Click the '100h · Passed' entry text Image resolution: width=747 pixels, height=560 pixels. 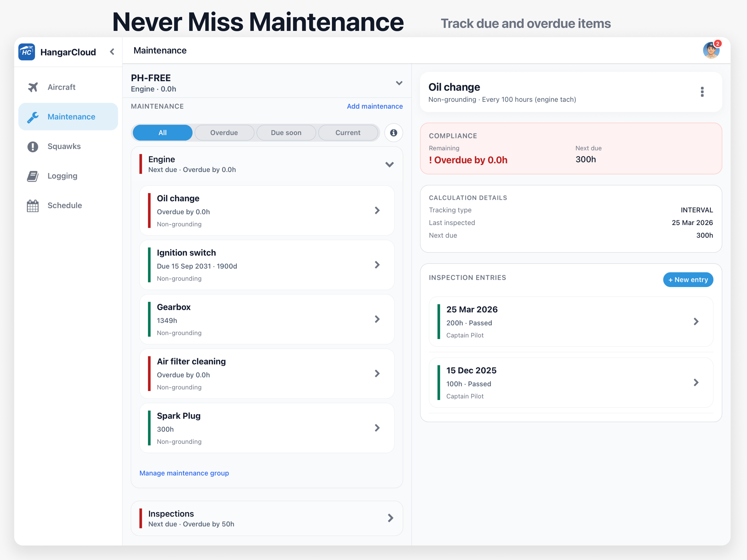coord(469,384)
